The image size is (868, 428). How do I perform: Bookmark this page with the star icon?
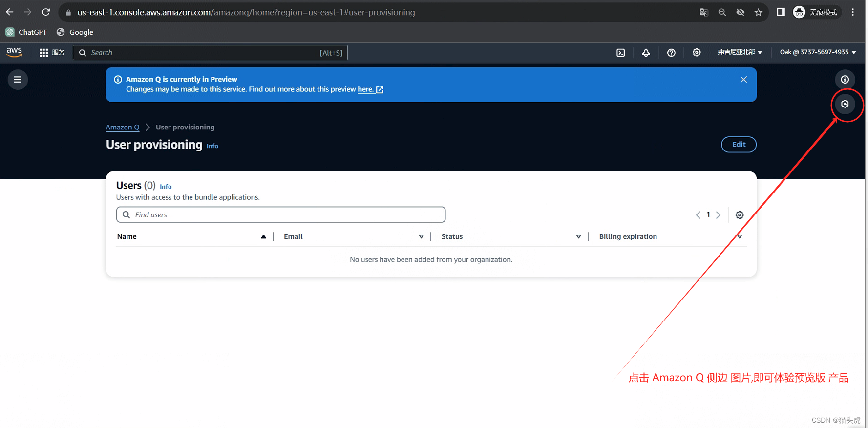(758, 12)
